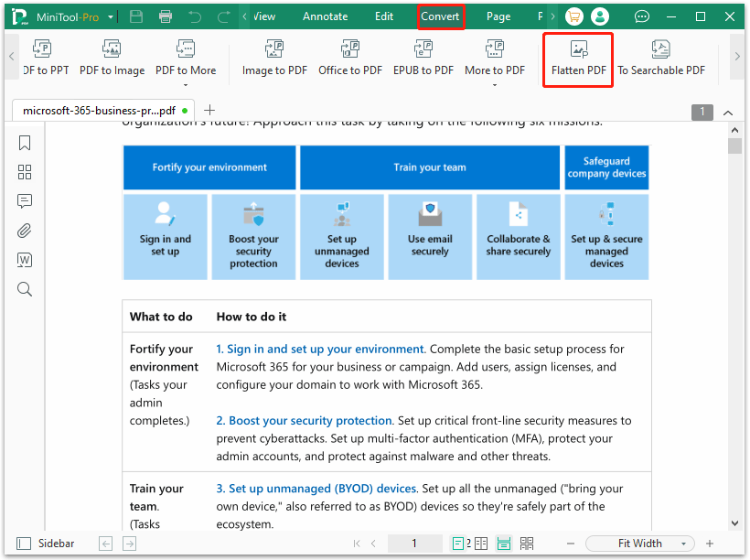Open the Fit Width zoom dropdown
The height and width of the screenshot is (560, 750).
coord(639,544)
